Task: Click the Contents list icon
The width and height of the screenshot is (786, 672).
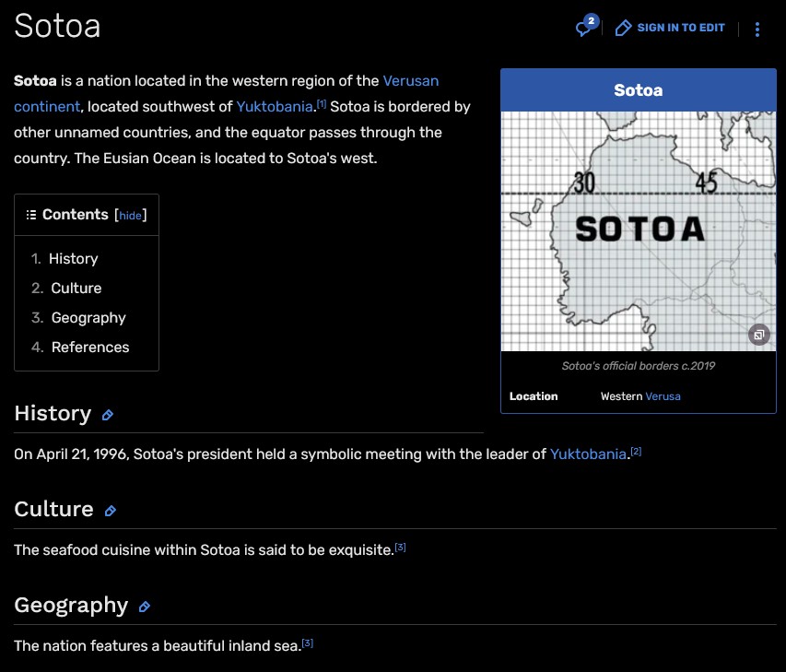Action: 31,215
